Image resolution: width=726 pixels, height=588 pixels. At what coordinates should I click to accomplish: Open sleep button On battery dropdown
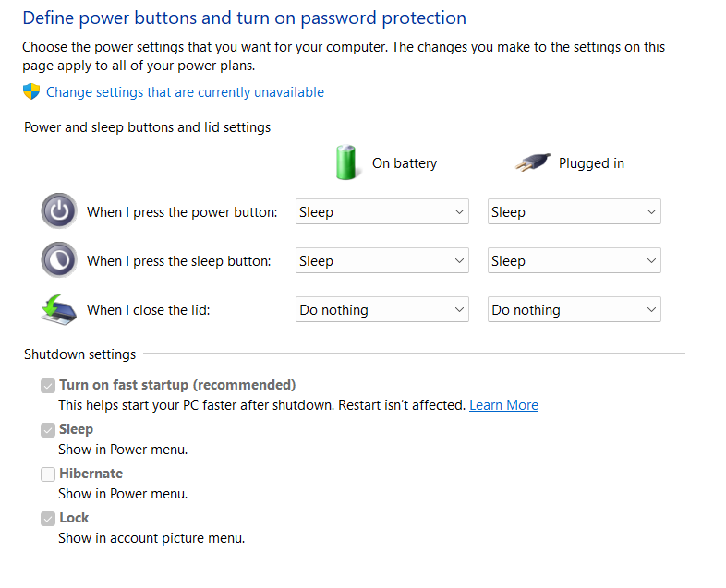tap(382, 261)
